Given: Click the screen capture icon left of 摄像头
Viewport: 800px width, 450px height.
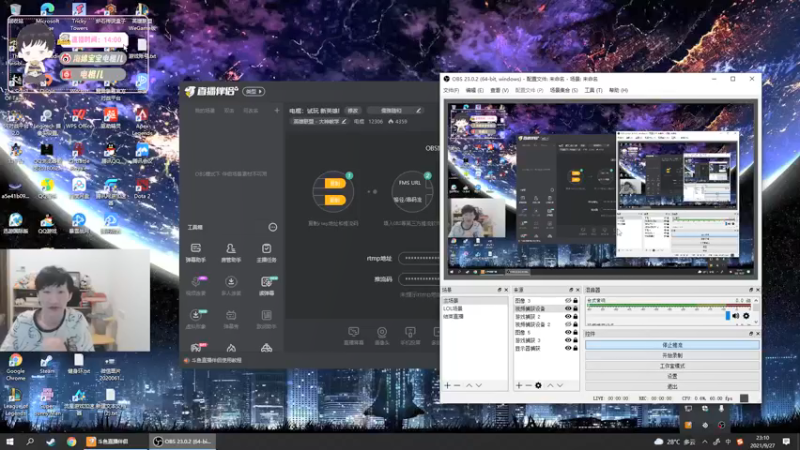Looking at the screenshot, I should 353,336.
